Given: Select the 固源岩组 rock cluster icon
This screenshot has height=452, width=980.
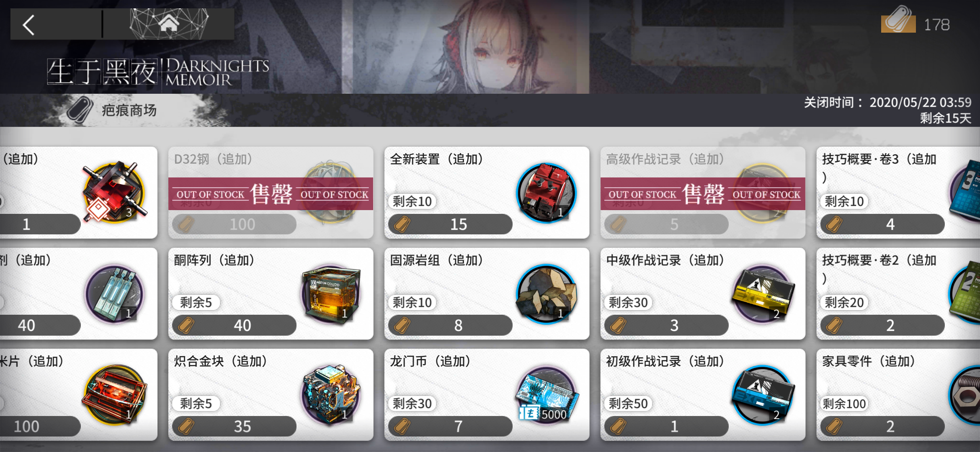Looking at the screenshot, I should pyautogui.click(x=547, y=294).
